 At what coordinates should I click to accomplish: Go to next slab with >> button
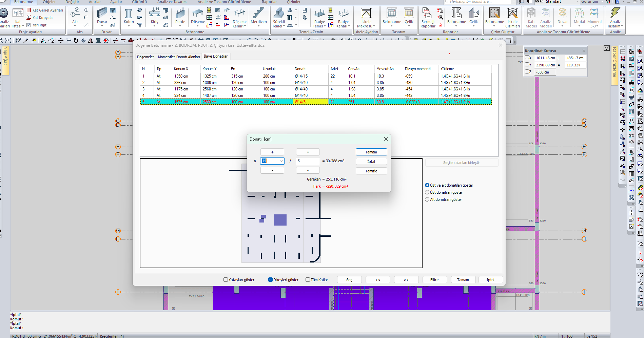point(406,280)
